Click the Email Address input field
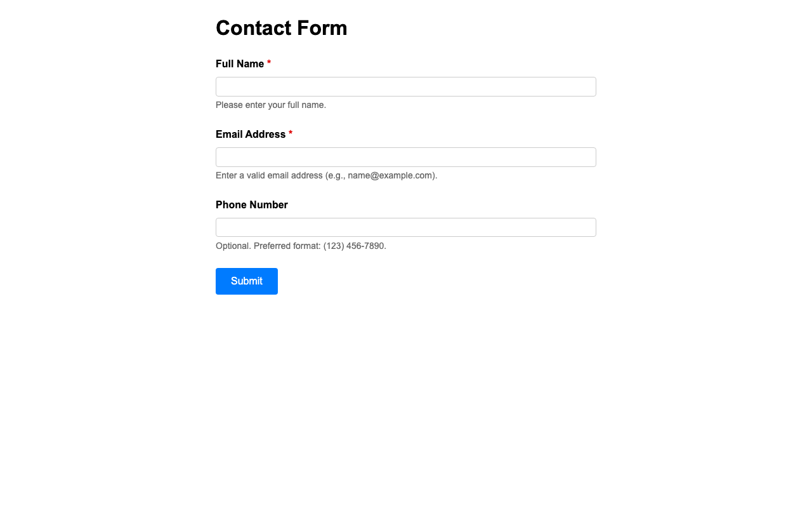812x508 pixels. click(406, 157)
